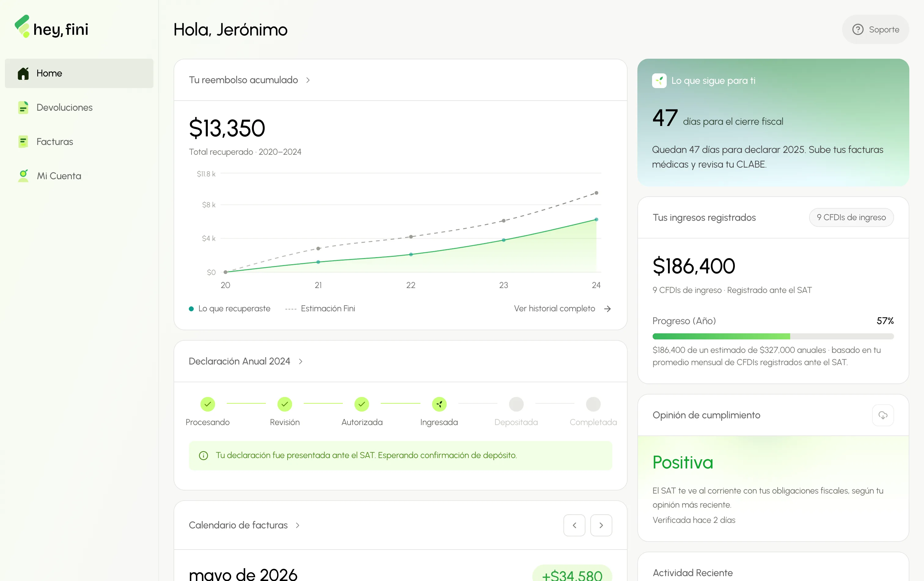This screenshot has height=581, width=924.
Task: Click Verificada hace 2 días text
Action: point(694,520)
